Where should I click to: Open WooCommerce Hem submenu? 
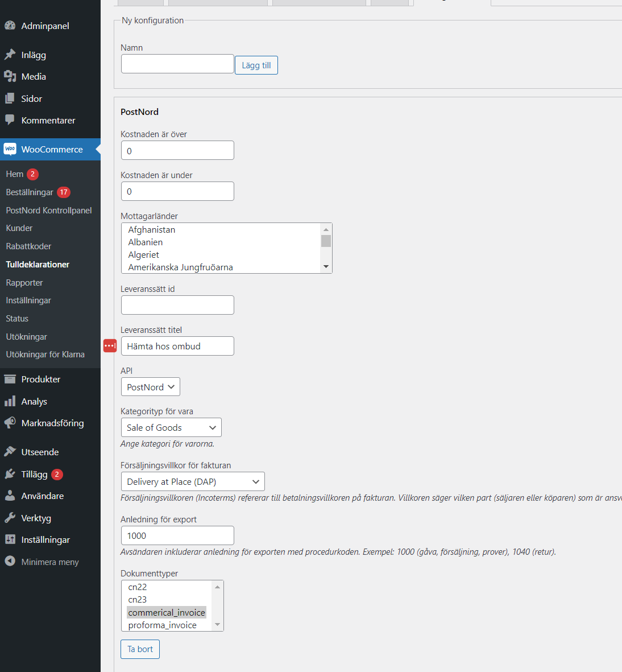pyautogui.click(x=15, y=174)
